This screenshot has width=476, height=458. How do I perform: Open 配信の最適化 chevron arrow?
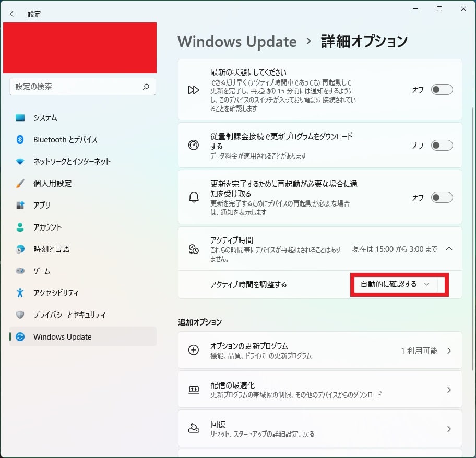tap(449, 390)
